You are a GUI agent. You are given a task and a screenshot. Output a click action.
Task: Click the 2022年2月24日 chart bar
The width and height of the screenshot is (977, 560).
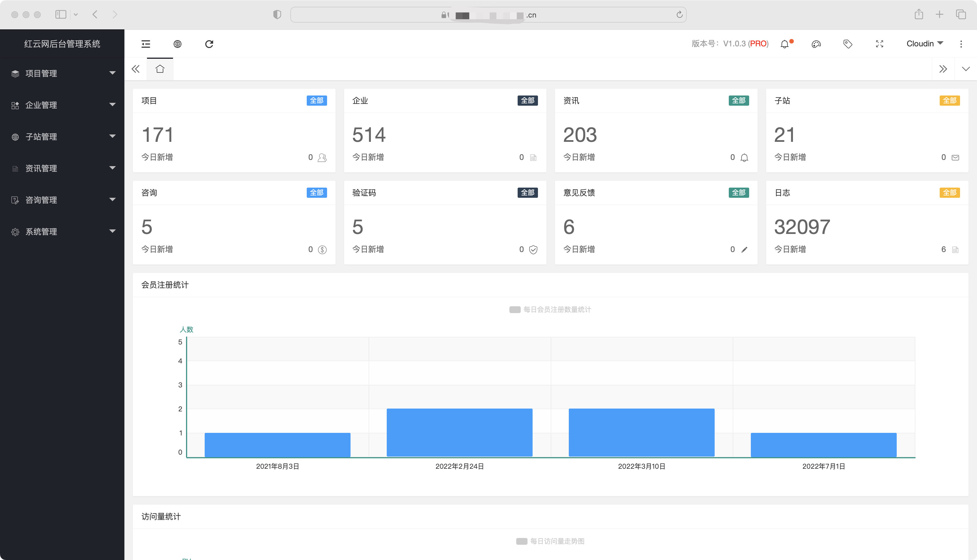pyautogui.click(x=459, y=432)
